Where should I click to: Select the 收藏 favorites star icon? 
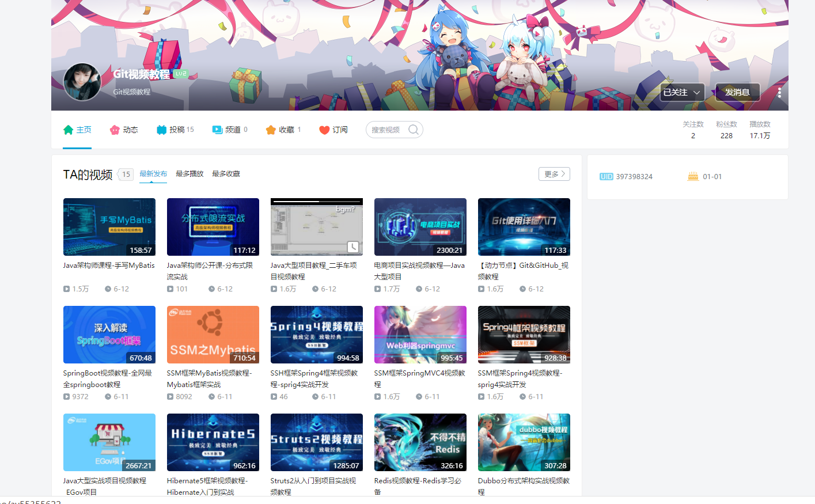pyautogui.click(x=270, y=129)
